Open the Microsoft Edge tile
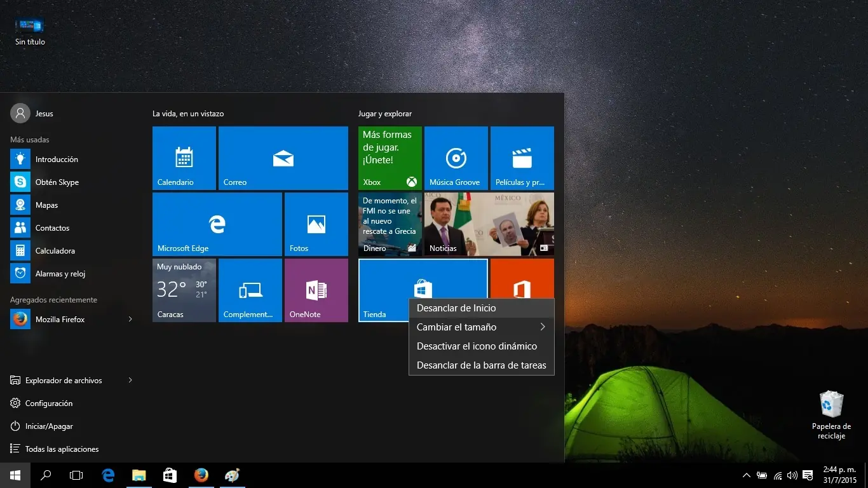Image resolution: width=868 pixels, height=488 pixels. click(x=216, y=224)
